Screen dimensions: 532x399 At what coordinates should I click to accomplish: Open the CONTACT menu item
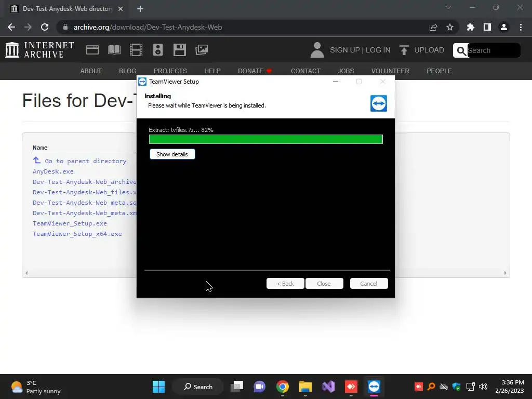click(305, 71)
